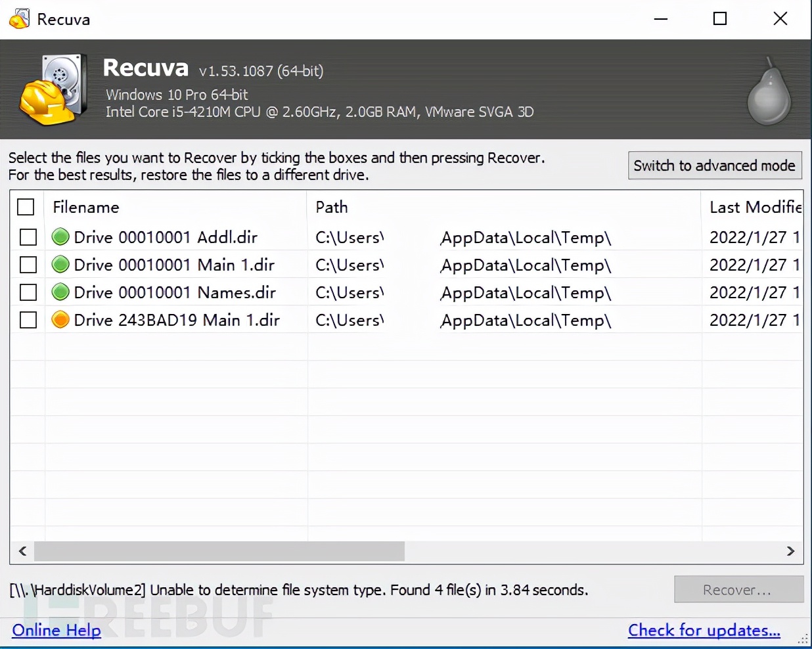Select checkbox for Drive 243BAD19 Main 1.dir

pyautogui.click(x=28, y=320)
